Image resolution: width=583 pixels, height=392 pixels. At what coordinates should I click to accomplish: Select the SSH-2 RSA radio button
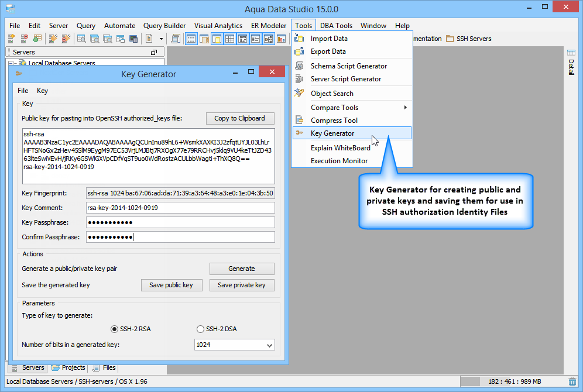115,329
